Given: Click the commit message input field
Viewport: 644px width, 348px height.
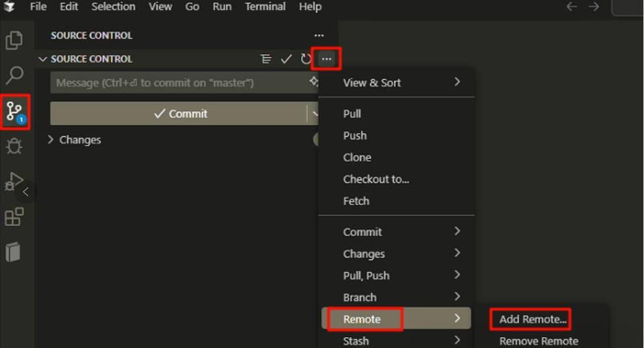Looking at the screenshot, I should click(x=178, y=82).
